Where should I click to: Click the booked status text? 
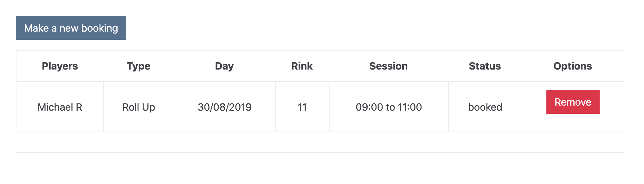pyautogui.click(x=485, y=107)
